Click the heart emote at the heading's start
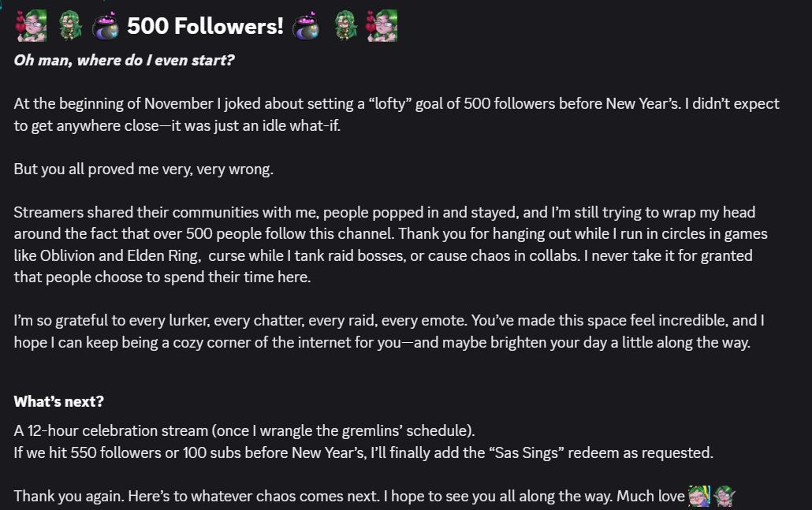The width and height of the screenshot is (812, 510). point(31,26)
